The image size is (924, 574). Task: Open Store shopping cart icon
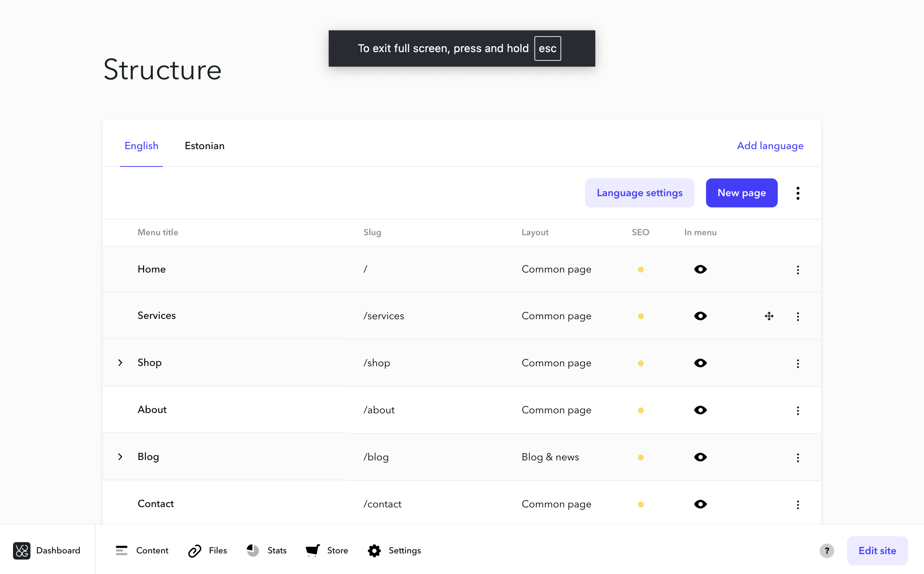[x=313, y=550]
